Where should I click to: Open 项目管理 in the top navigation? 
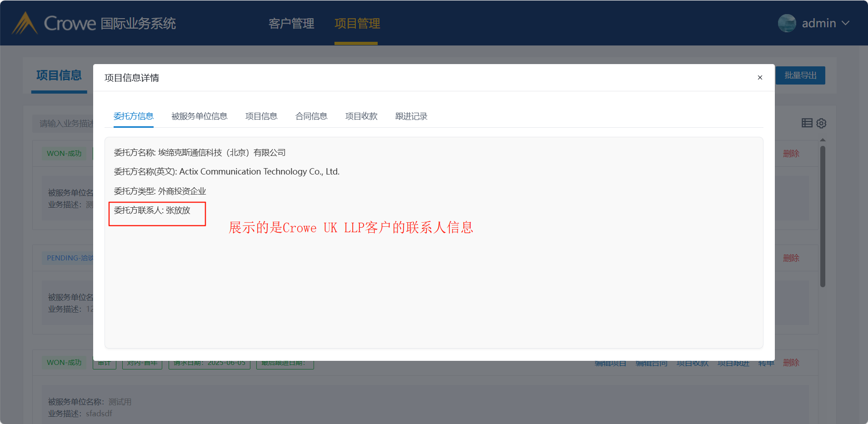click(x=357, y=23)
